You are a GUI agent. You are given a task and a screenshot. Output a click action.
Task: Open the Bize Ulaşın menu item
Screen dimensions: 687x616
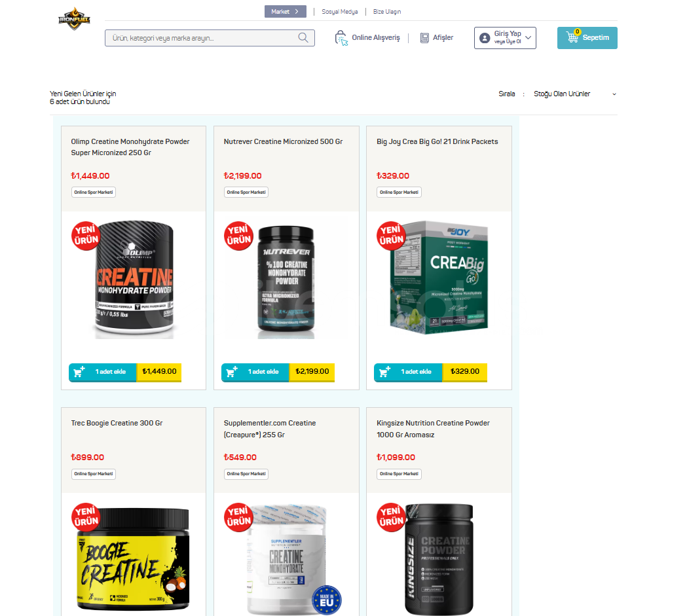[x=387, y=12]
